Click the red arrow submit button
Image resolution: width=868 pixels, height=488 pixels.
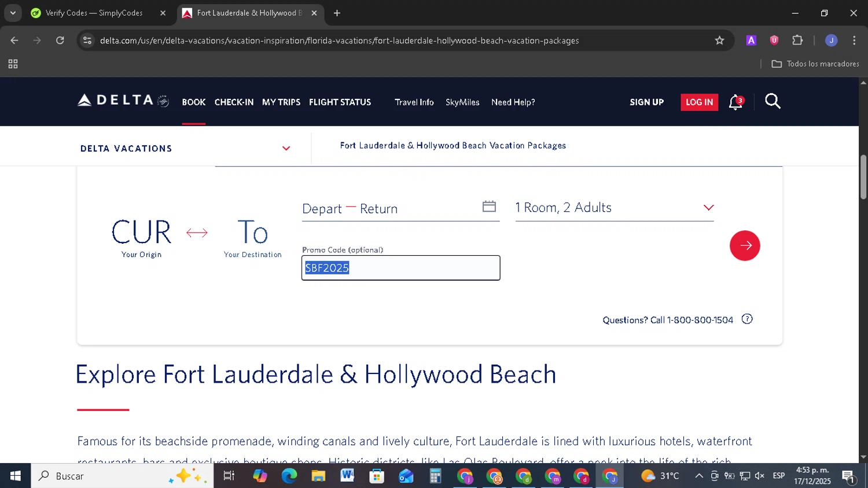click(745, 245)
